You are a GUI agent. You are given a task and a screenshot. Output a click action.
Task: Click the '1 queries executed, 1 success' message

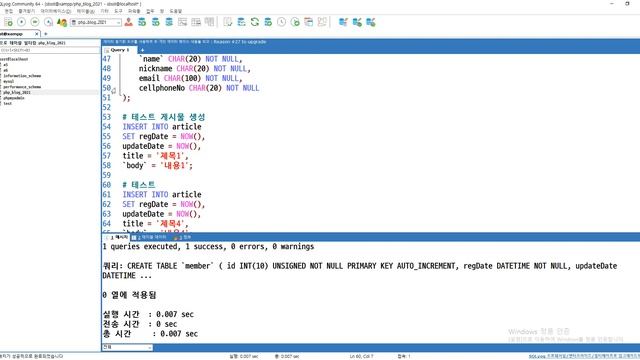pos(208,247)
